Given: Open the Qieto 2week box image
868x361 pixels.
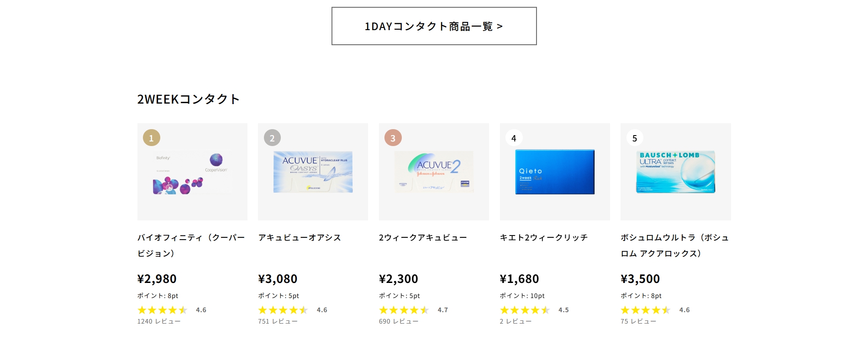Looking at the screenshot, I should tap(555, 172).
